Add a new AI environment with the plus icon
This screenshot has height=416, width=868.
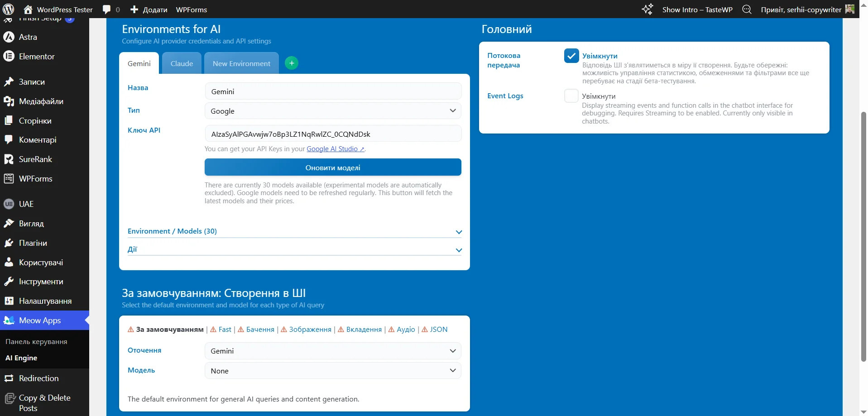coord(291,62)
